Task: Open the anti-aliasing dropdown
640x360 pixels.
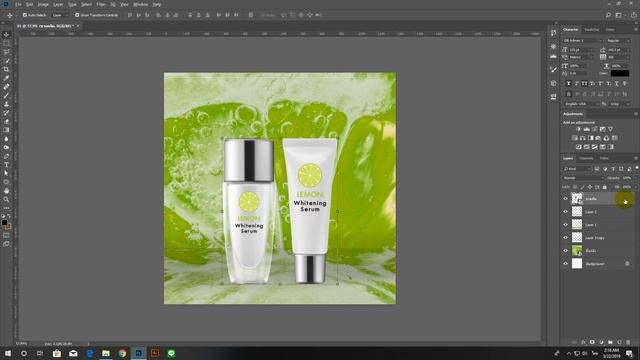Action: tap(619, 104)
